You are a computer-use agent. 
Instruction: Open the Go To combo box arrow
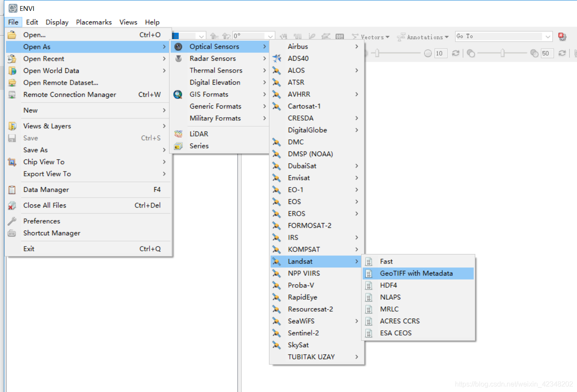click(x=548, y=36)
